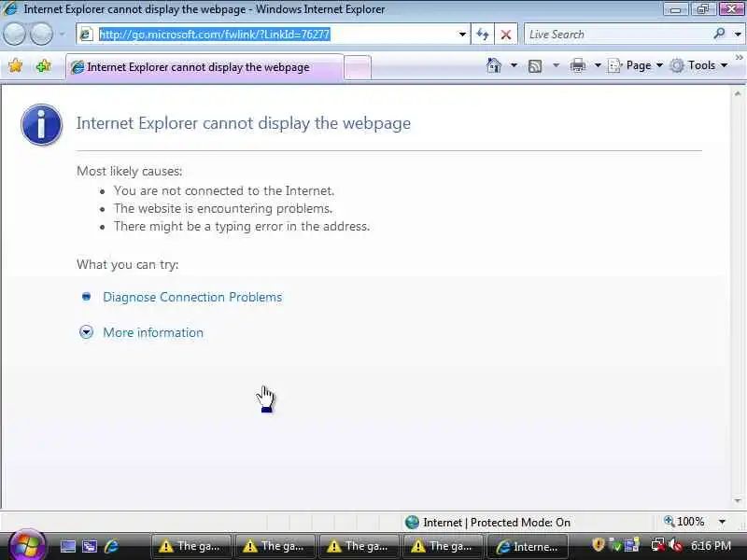Click the green check tray icon

pyautogui.click(x=616, y=545)
